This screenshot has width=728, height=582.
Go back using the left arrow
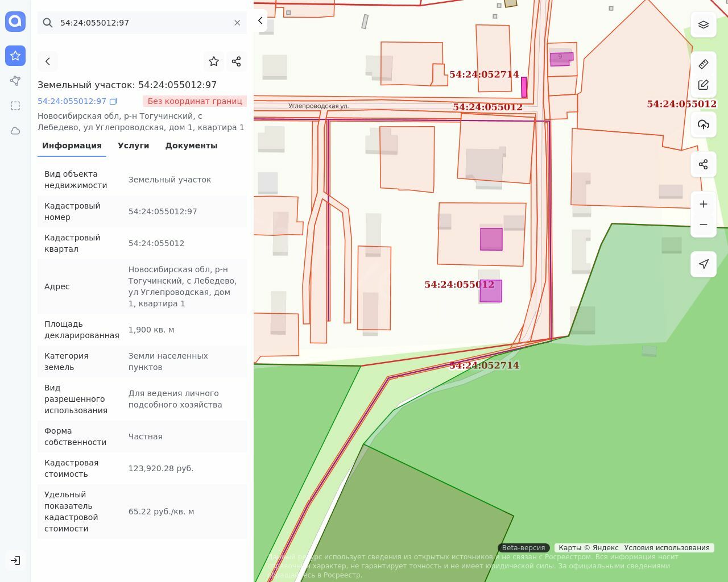(x=48, y=61)
